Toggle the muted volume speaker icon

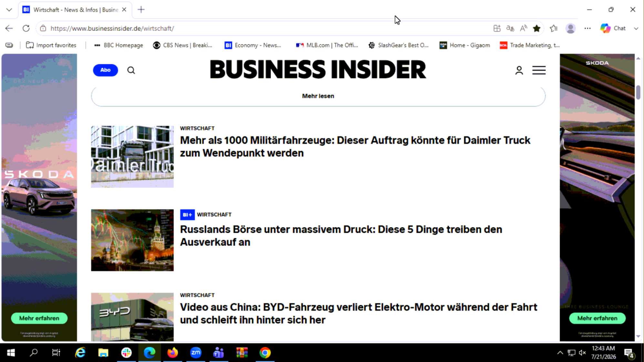582,353
